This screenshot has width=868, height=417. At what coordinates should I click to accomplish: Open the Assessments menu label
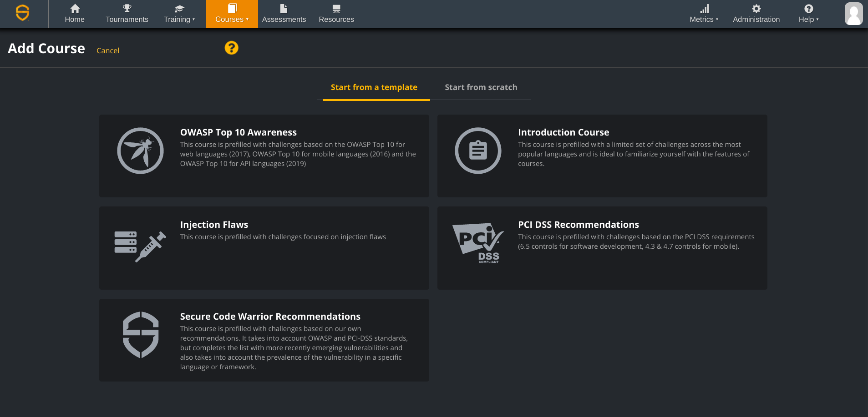(x=284, y=20)
